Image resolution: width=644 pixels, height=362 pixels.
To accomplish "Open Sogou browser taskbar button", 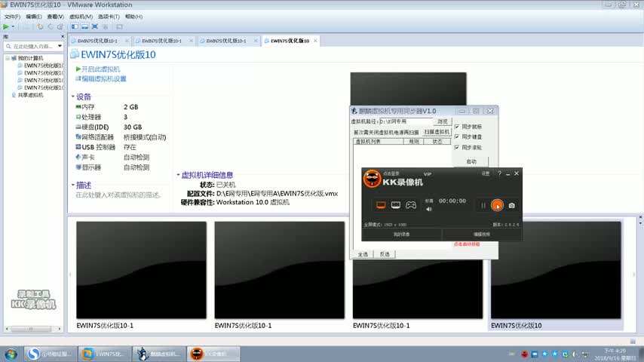I will click(x=49, y=354).
